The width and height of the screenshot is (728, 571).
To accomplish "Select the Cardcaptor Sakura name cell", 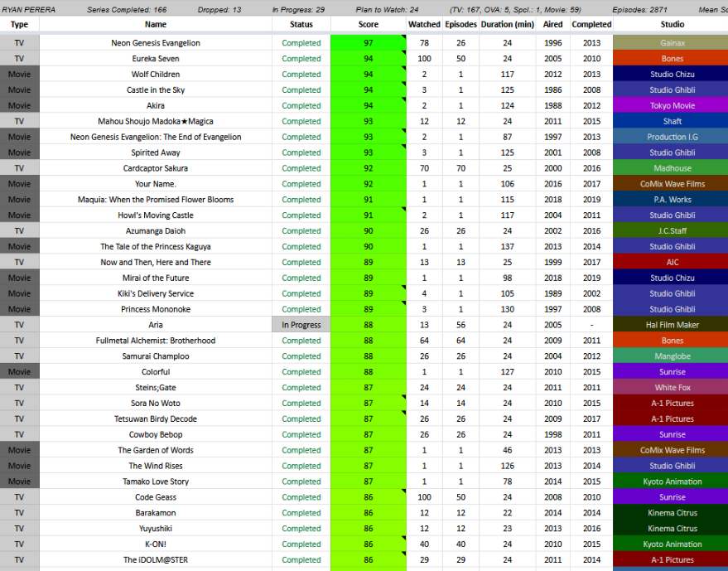I will [156, 168].
